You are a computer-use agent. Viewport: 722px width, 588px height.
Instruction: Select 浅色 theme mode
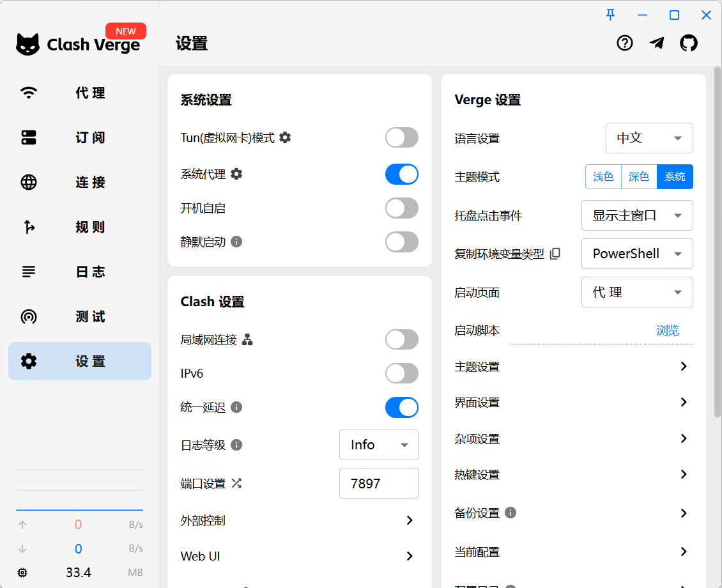pyautogui.click(x=603, y=176)
